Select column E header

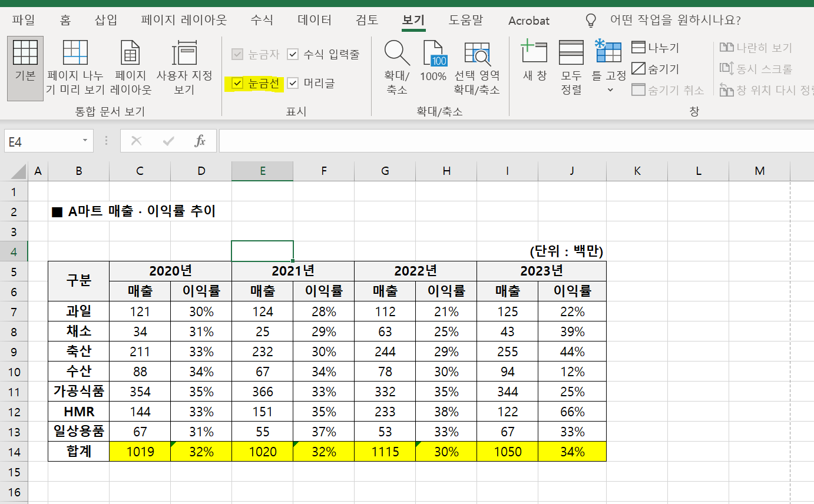(263, 171)
